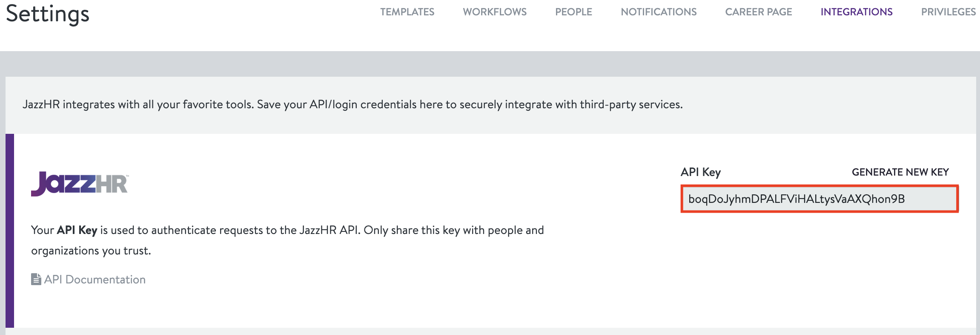Go to the People tab

[x=573, y=12]
